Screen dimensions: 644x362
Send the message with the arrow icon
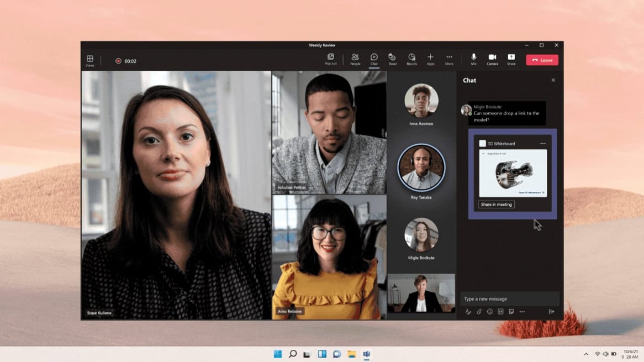(x=551, y=312)
